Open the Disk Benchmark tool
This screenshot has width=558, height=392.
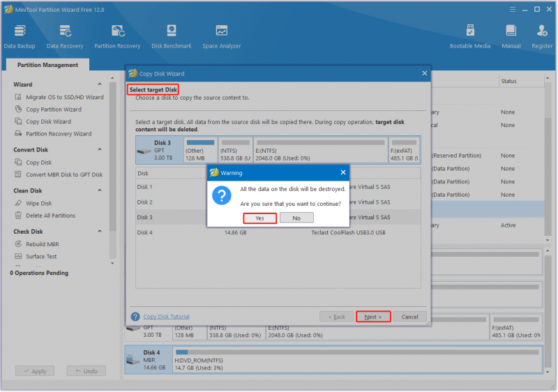pyautogui.click(x=172, y=37)
